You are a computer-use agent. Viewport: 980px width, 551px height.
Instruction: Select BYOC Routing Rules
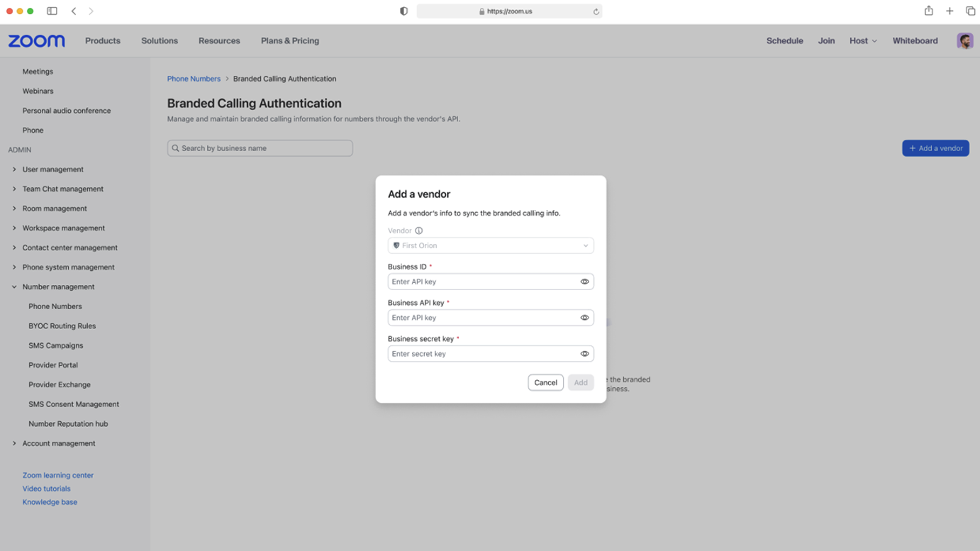point(62,326)
